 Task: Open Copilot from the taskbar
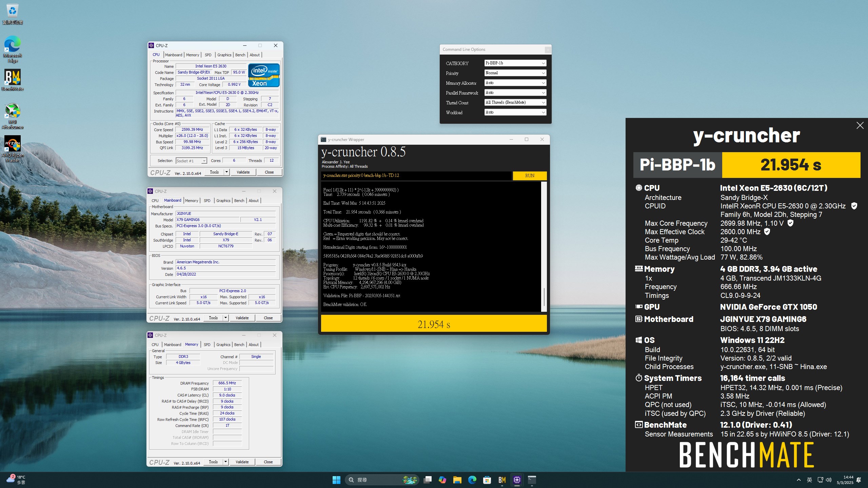coord(442,480)
